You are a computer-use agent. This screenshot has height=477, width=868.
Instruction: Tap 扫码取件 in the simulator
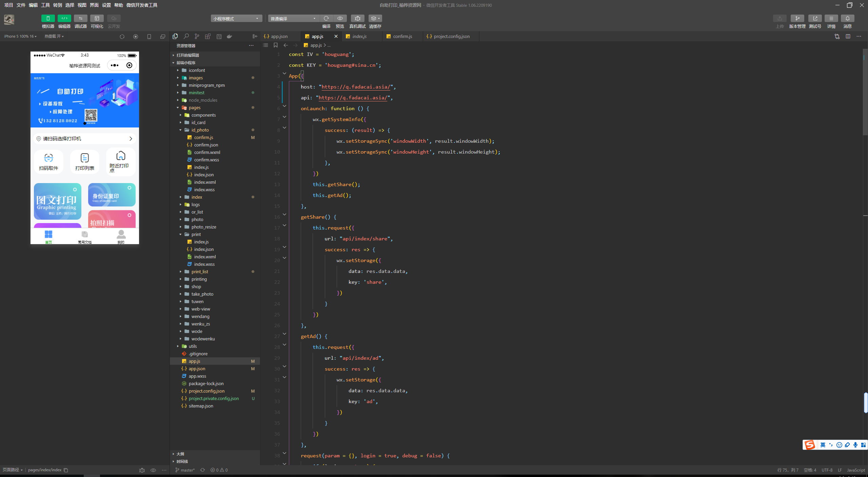(48, 162)
